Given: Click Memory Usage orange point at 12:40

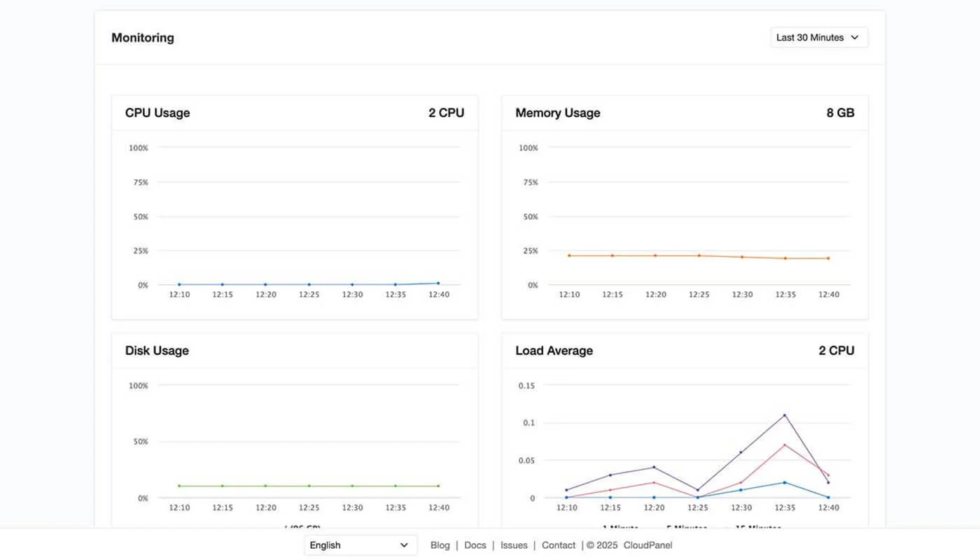Looking at the screenshot, I should [x=828, y=258].
